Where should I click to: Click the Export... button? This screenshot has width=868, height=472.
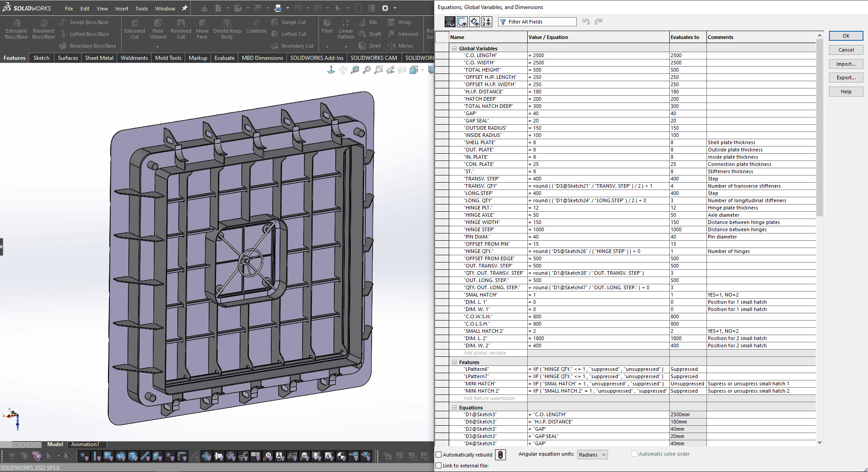click(x=846, y=78)
